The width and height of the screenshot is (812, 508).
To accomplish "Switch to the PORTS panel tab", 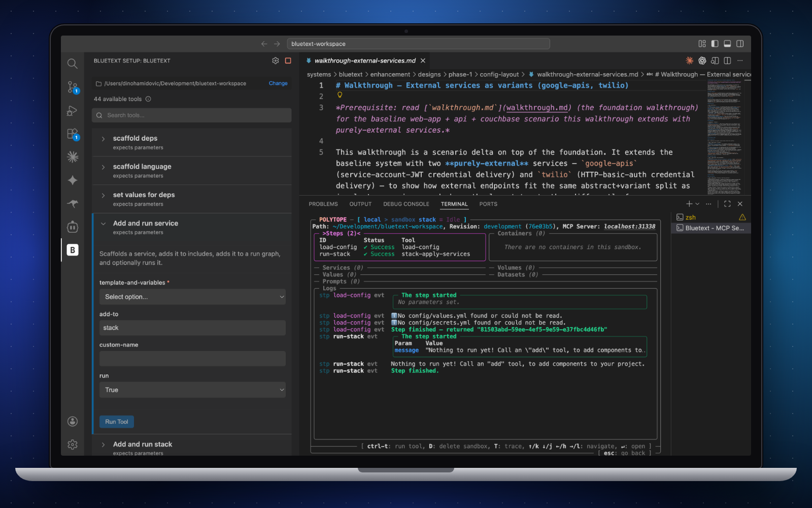I will tap(488, 204).
